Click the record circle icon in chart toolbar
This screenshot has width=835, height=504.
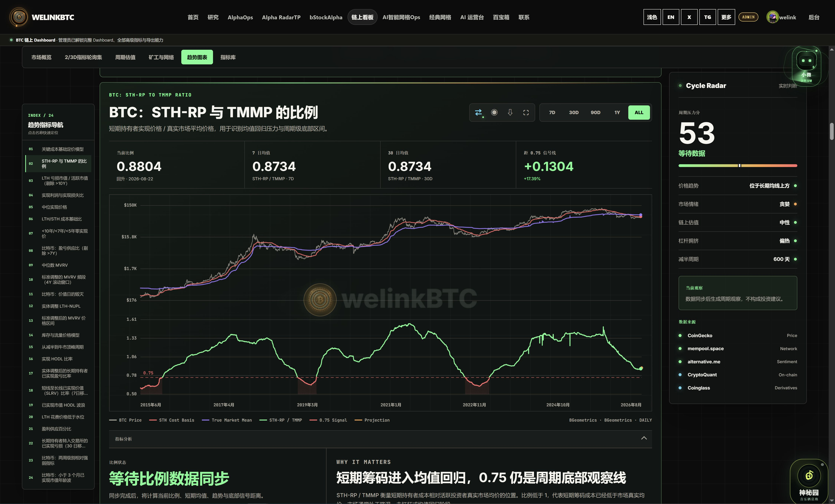494,112
